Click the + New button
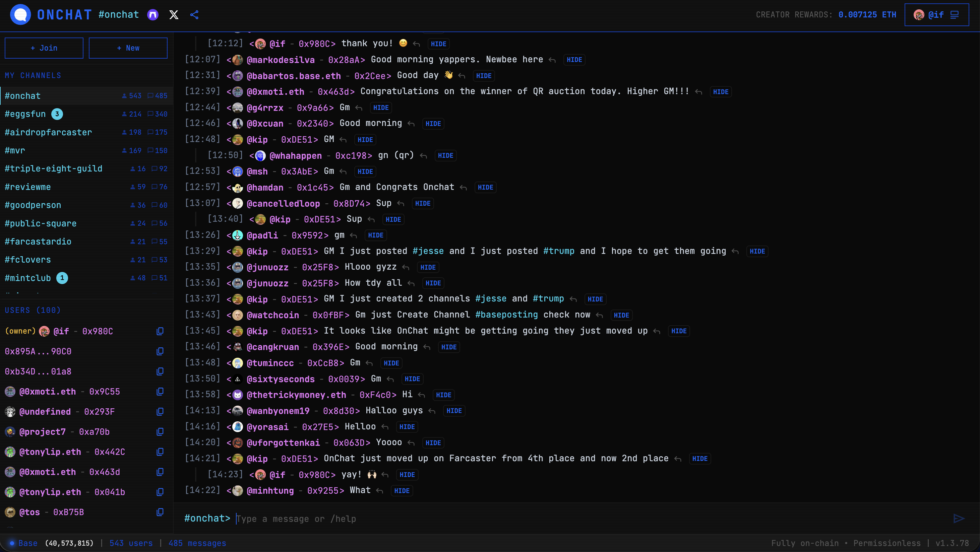The image size is (980, 552). (128, 48)
